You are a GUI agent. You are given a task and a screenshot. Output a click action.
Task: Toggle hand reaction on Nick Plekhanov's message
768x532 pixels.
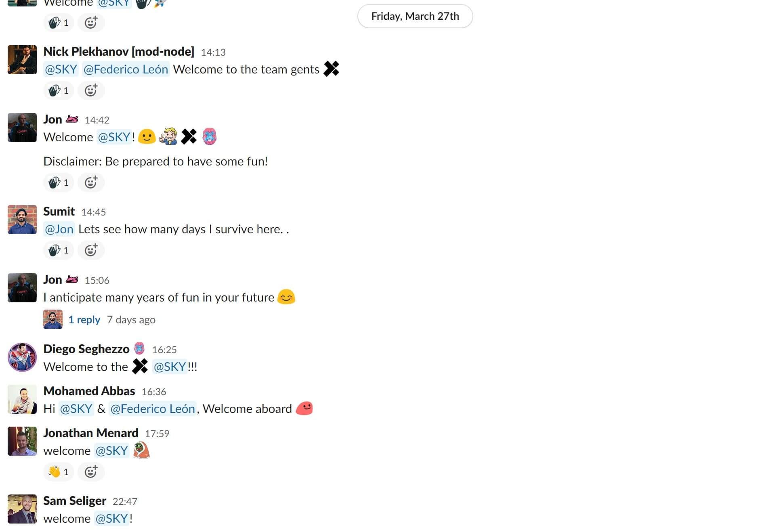pyautogui.click(x=59, y=90)
